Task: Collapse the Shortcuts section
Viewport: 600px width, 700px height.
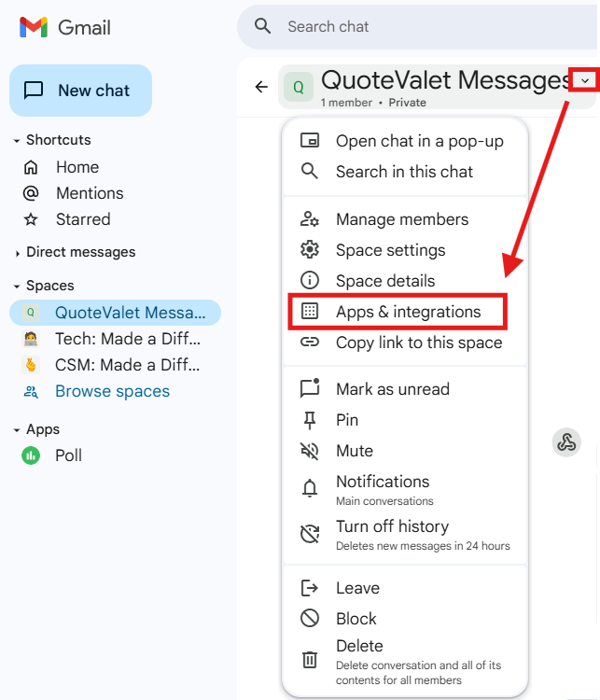Action: [17, 141]
